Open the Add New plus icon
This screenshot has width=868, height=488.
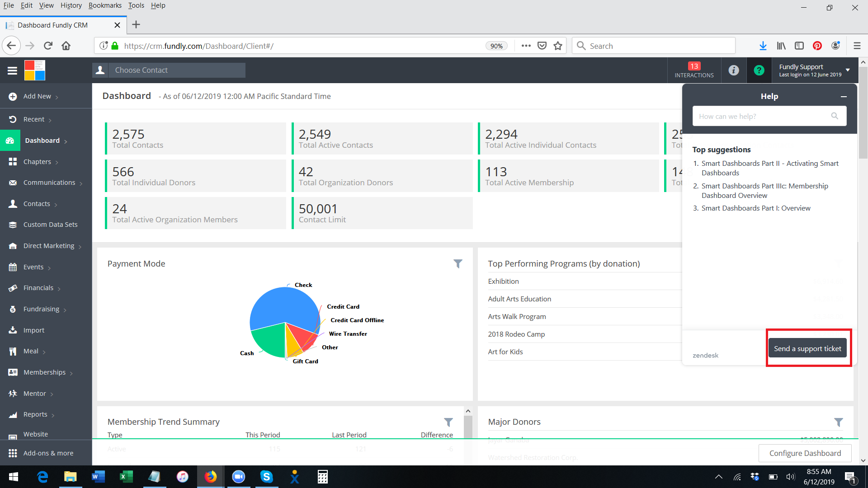[x=13, y=96]
